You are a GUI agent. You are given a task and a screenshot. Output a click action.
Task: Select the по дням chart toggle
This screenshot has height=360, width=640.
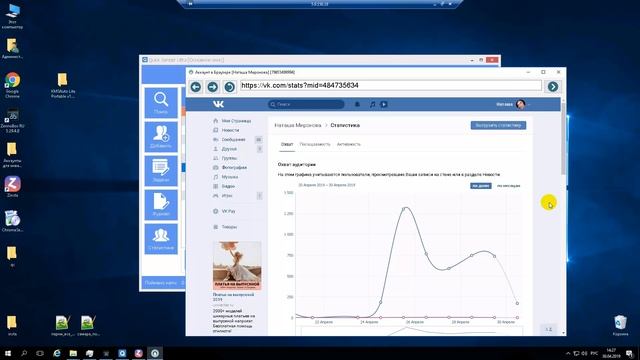click(480, 186)
